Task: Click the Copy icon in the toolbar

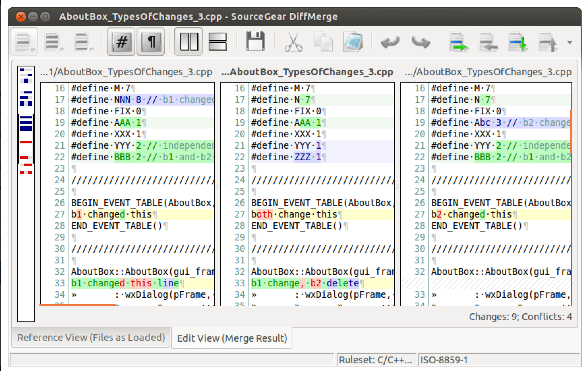Action: 323,42
